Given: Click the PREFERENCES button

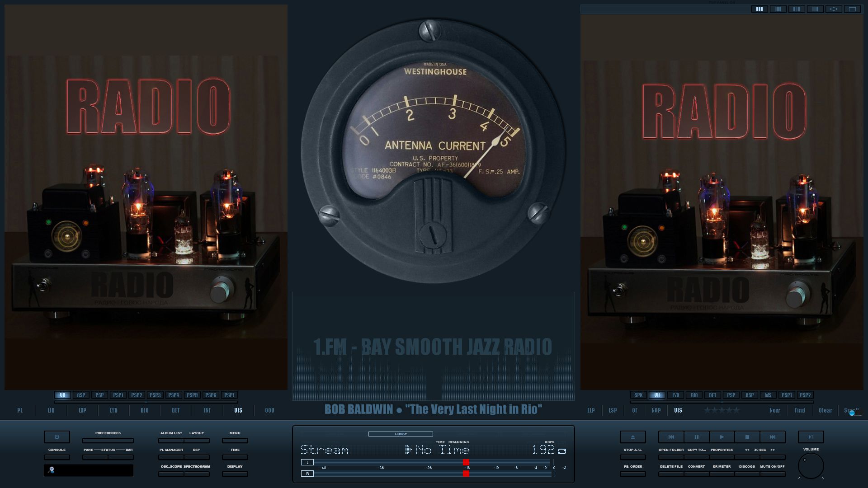Looking at the screenshot, I should click(x=108, y=440).
